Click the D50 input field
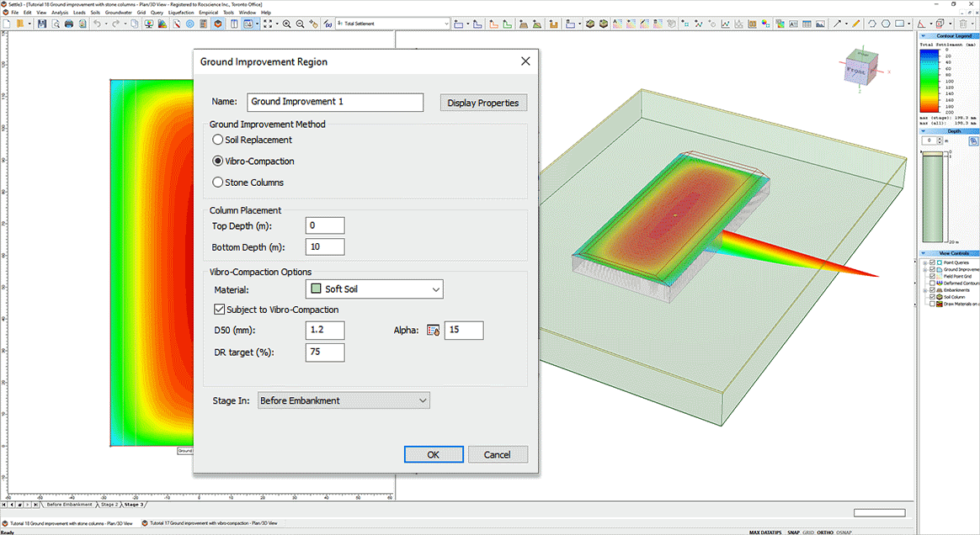Viewport: 980px width, 535px height. coord(325,331)
